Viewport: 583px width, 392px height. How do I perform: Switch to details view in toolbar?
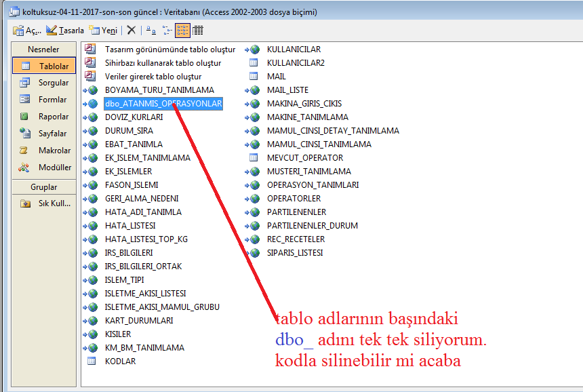[x=198, y=31]
